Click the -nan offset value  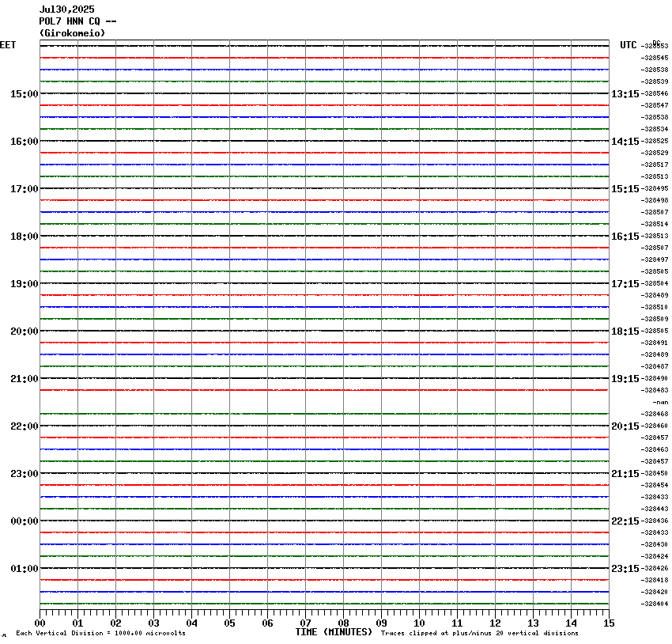tap(660, 402)
